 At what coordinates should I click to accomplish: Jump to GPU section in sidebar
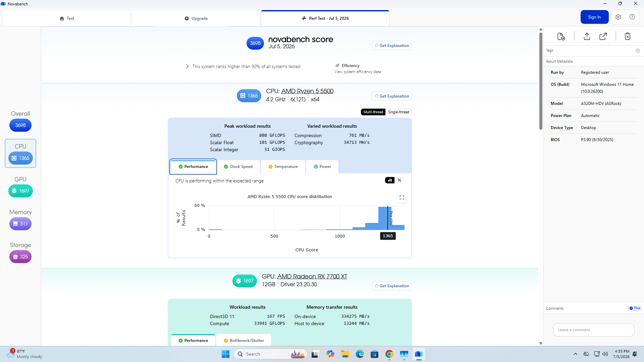[20, 186]
